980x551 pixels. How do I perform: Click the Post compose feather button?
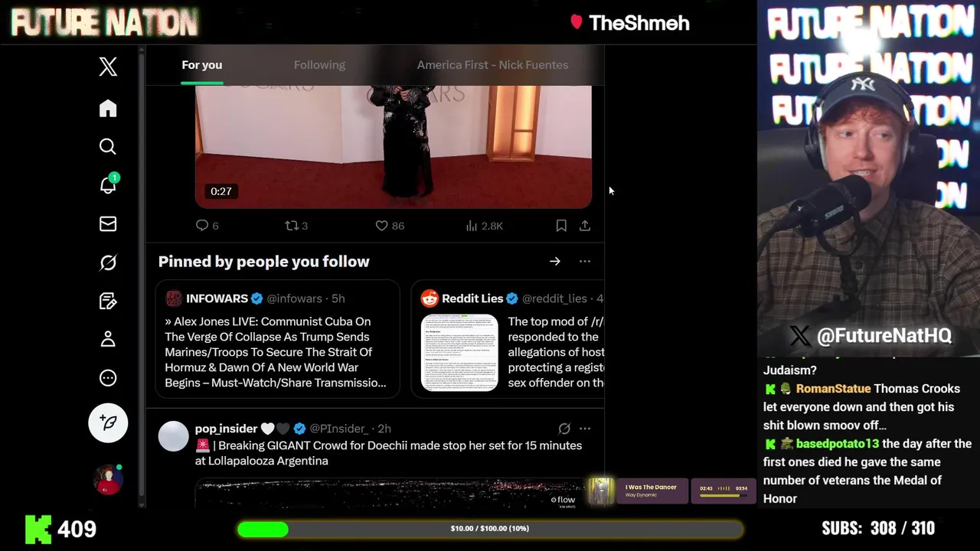pyautogui.click(x=108, y=422)
